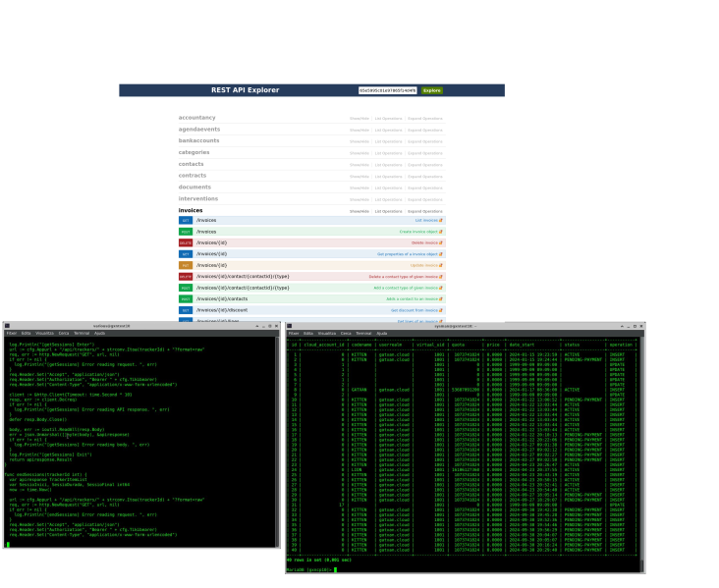Click the MariaDB prompt in right terminal
The image size is (719, 588).
309,569
